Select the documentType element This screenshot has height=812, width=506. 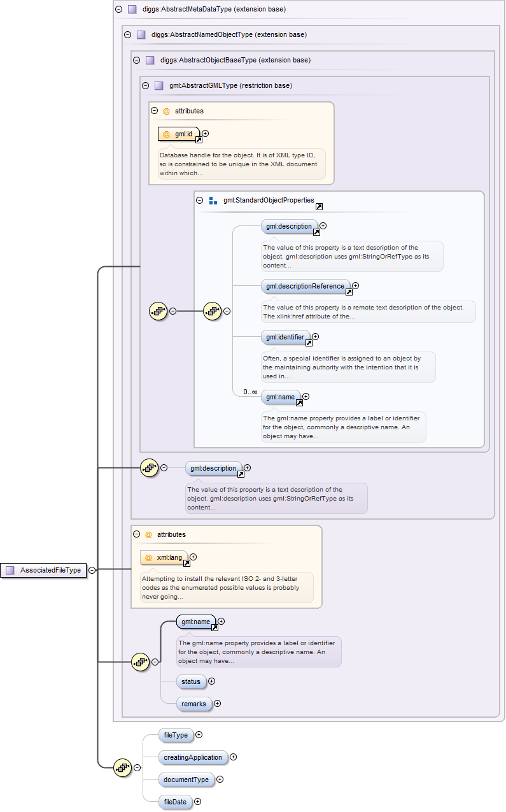(x=185, y=779)
